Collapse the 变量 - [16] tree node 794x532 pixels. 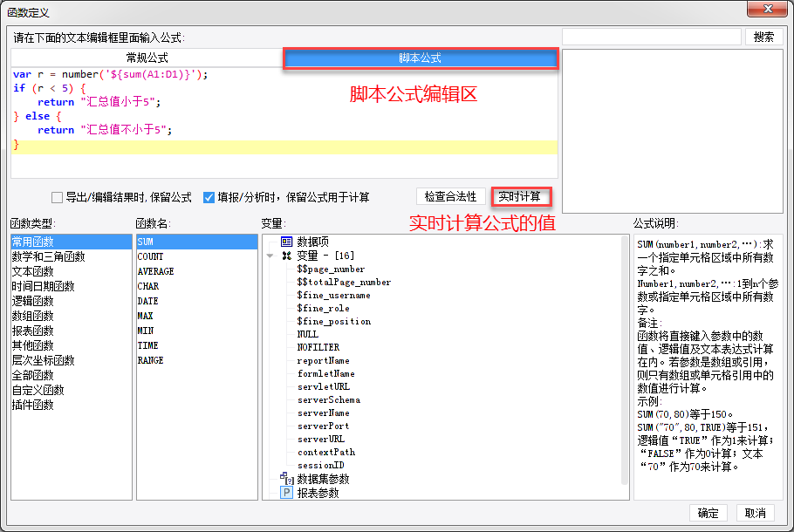tap(270, 256)
